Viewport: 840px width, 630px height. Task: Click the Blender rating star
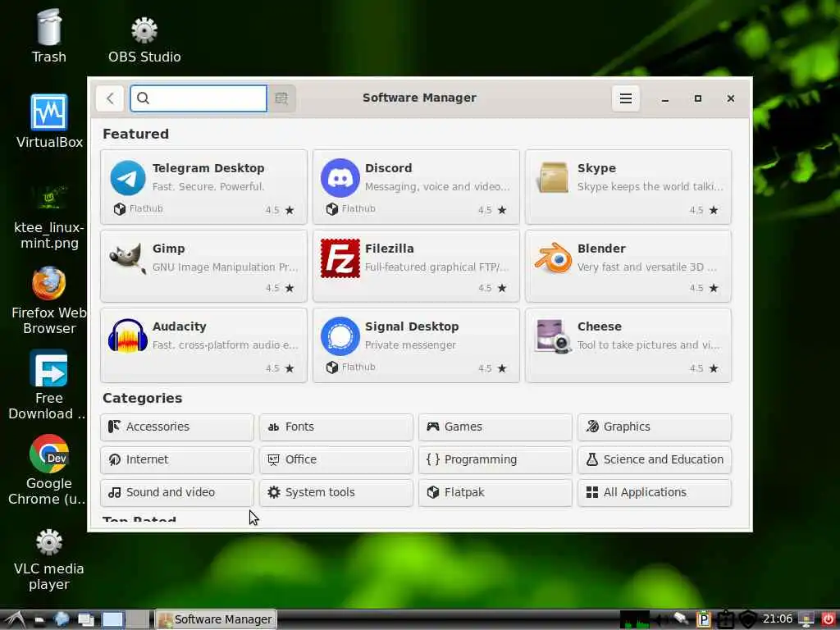pos(714,288)
